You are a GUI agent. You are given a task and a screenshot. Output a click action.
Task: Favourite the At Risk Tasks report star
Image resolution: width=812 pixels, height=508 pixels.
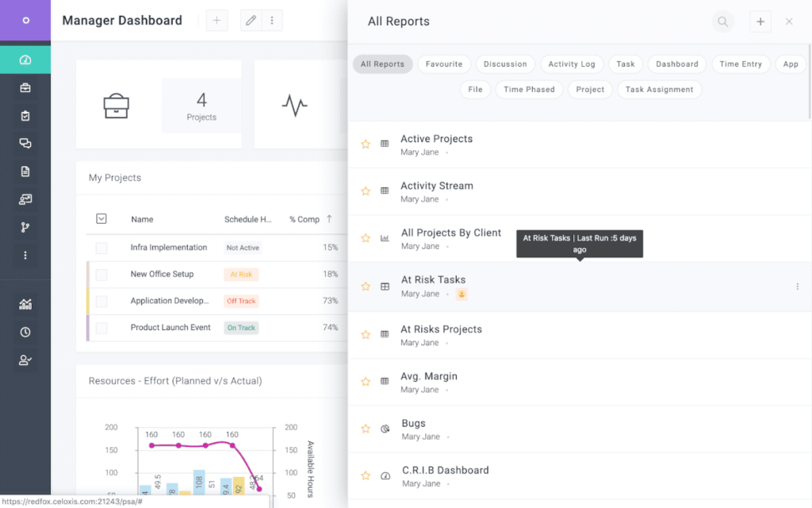[x=366, y=286]
